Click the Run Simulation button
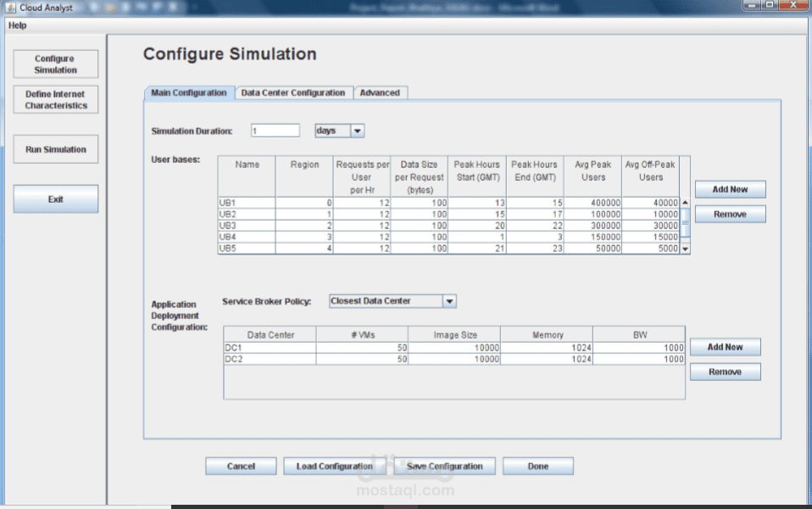The height and width of the screenshot is (509, 812). tap(55, 149)
